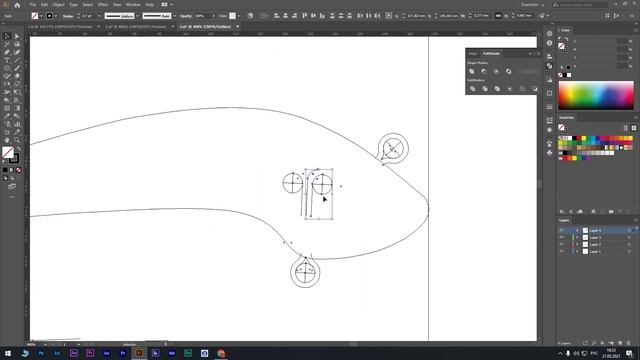This screenshot has width=640, height=360.
Task: Open brush definition dropdown
Action: pyautogui.click(x=174, y=16)
